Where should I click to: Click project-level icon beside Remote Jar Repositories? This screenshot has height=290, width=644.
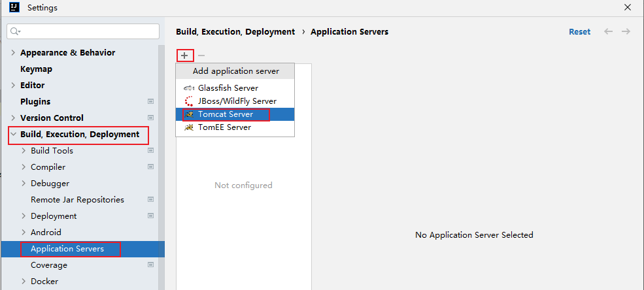pyautogui.click(x=151, y=200)
